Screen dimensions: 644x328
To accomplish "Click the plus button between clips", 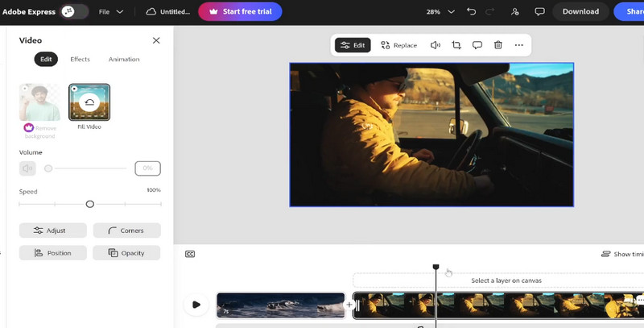I will coord(349,305).
